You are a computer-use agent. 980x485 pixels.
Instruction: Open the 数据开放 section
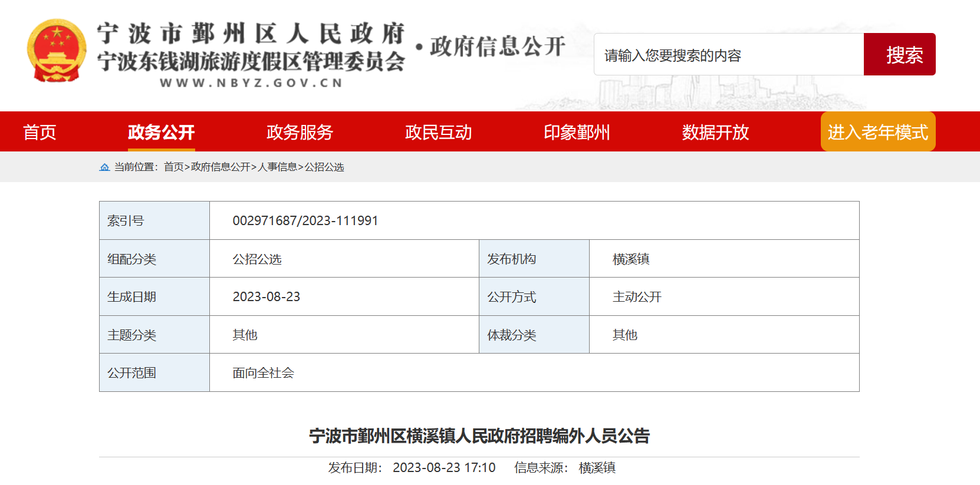point(715,132)
